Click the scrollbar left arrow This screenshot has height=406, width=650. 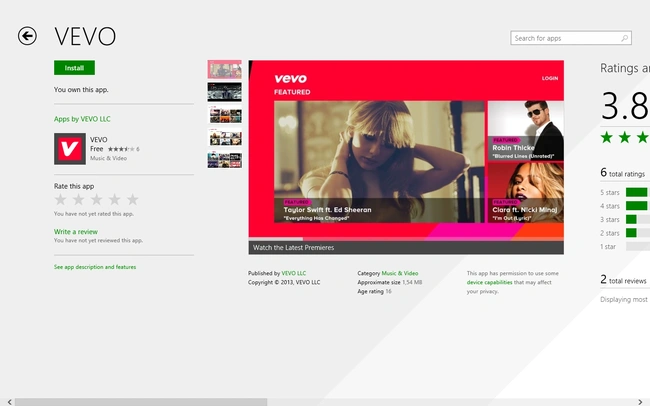[x=9, y=402]
